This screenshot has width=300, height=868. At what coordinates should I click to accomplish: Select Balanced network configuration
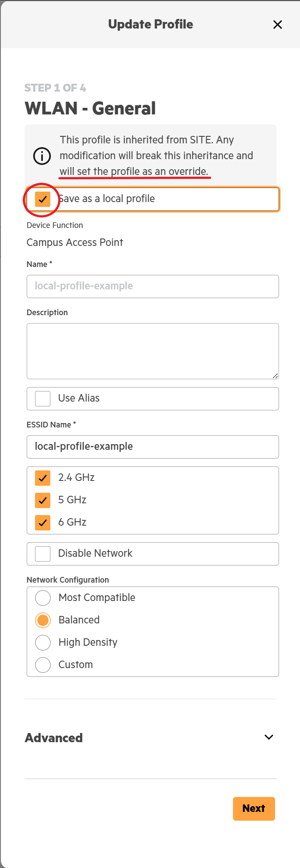pos(43,620)
